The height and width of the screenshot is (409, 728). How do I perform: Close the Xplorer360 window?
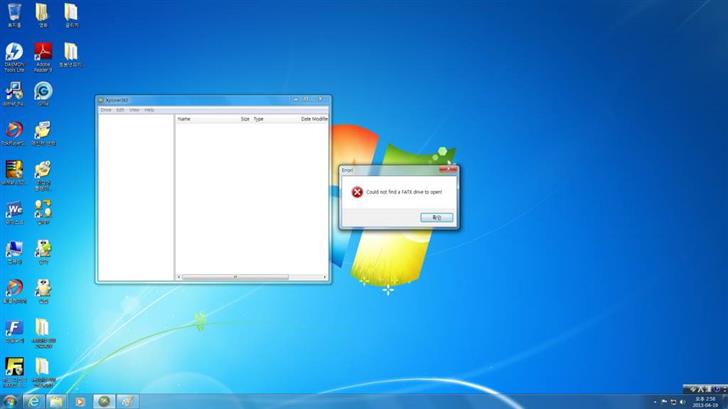(x=320, y=99)
